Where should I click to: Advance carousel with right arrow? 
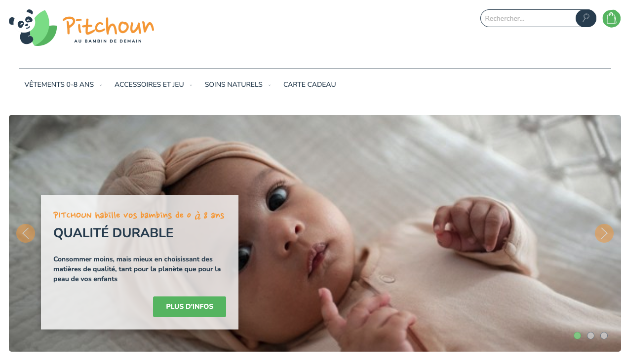click(x=604, y=233)
